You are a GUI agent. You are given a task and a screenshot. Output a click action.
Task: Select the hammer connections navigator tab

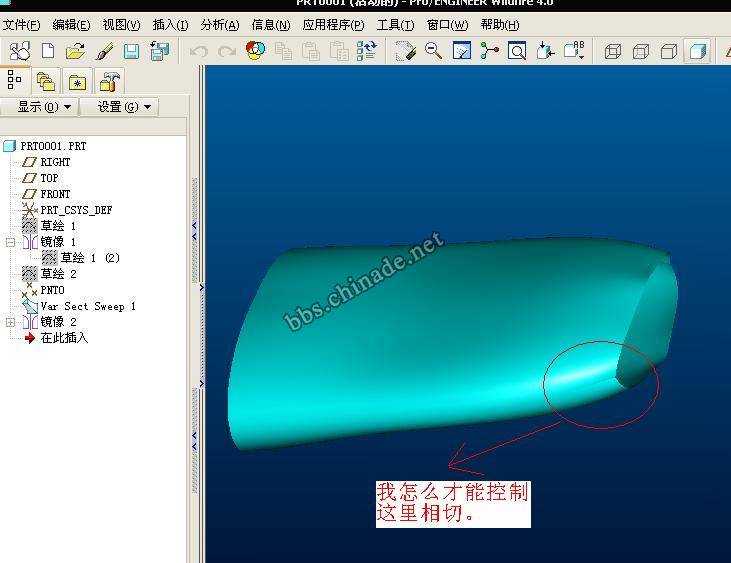click(x=110, y=82)
